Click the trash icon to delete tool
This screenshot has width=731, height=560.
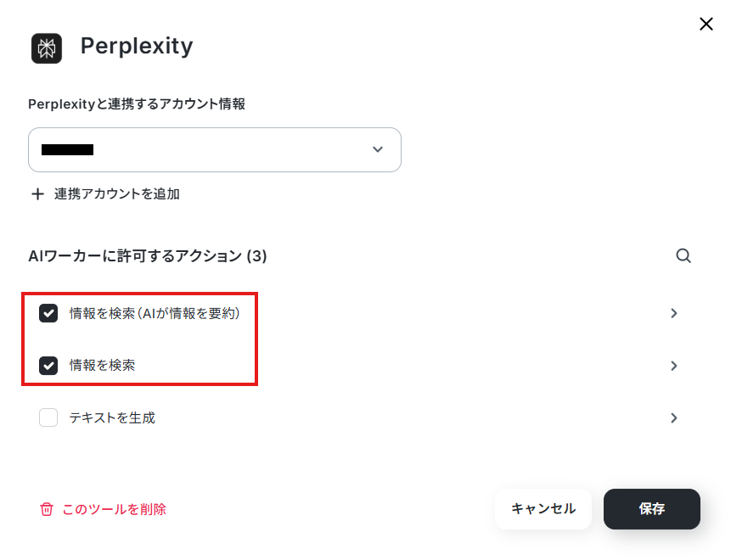[x=47, y=509]
